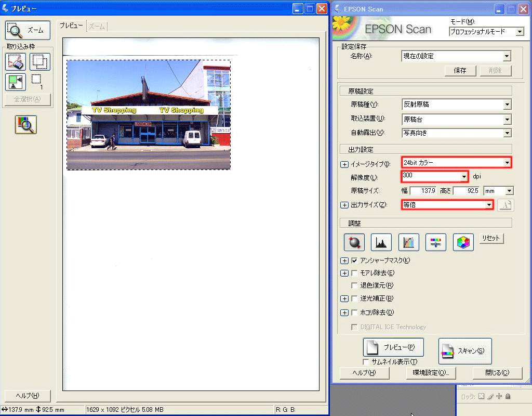Expand the イメージタイプ plus expander
The height and width of the screenshot is (416, 532).
(x=344, y=164)
